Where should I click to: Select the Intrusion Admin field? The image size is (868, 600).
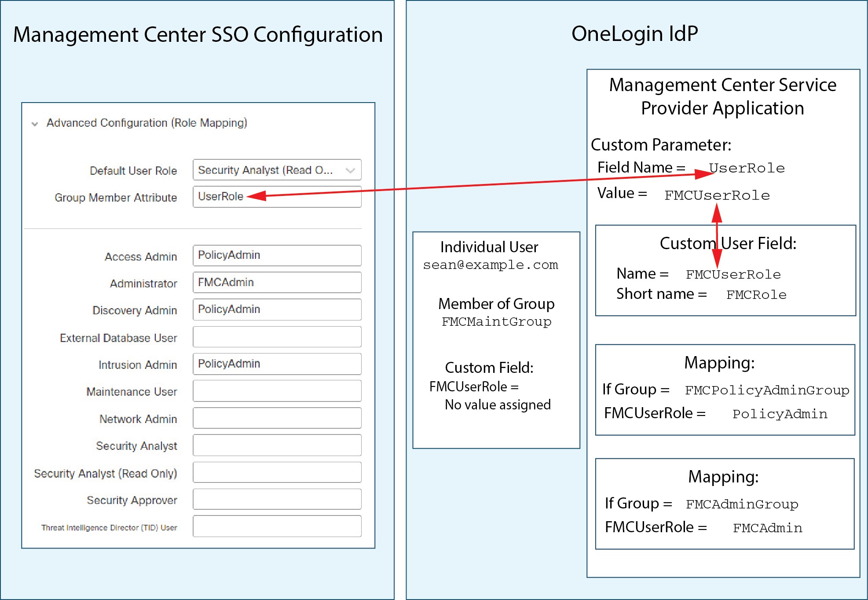[x=277, y=364]
